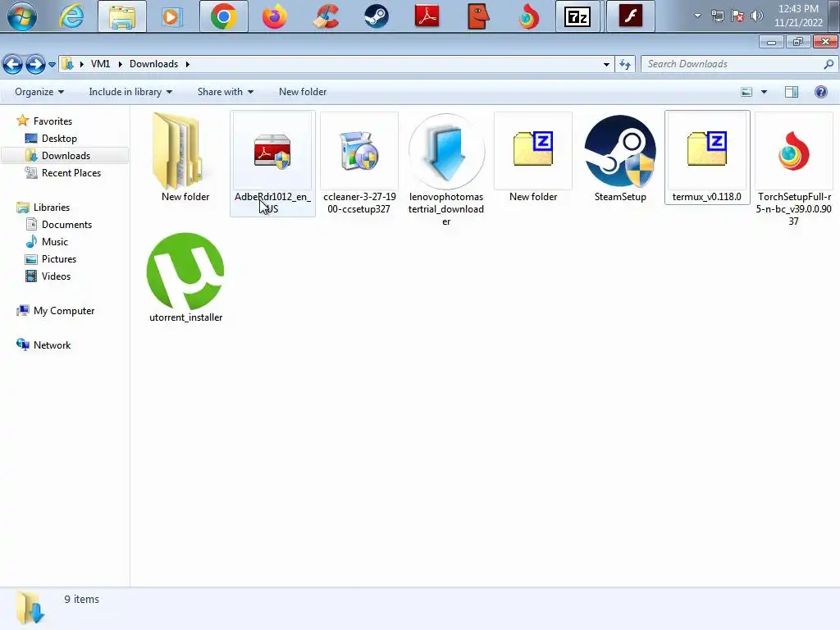Go forward with the Forward arrow
This screenshot has width=840, height=630.
[x=35, y=64]
